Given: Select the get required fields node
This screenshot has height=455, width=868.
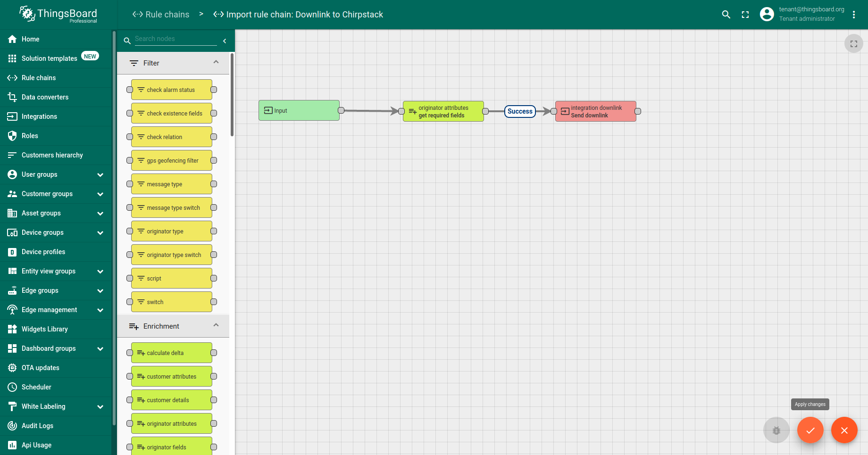Looking at the screenshot, I should click(443, 111).
